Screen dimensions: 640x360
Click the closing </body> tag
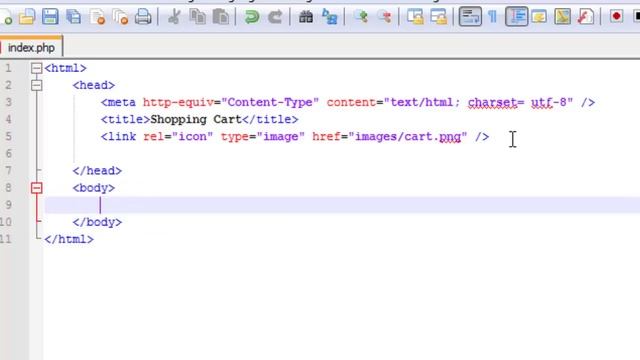[x=97, y=222]
